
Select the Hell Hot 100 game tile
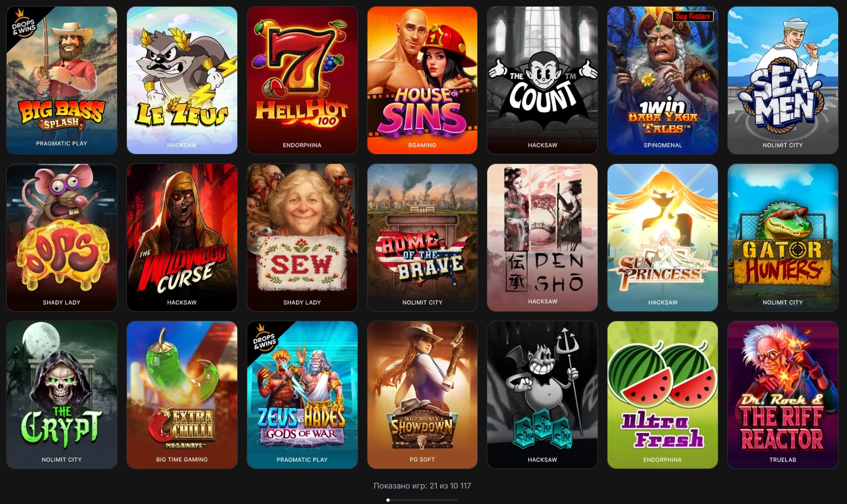pos(302,80)
